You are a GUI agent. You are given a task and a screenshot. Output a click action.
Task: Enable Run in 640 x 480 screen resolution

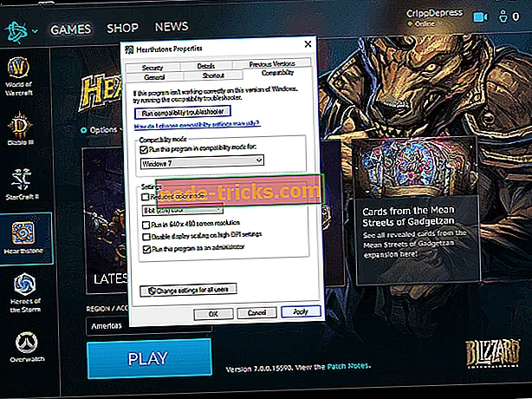[x=146, y=225]
